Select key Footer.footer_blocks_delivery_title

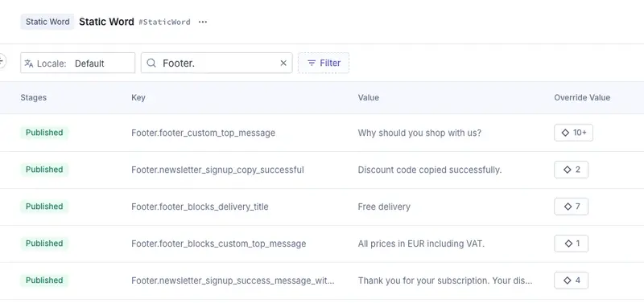click(200, 207)
